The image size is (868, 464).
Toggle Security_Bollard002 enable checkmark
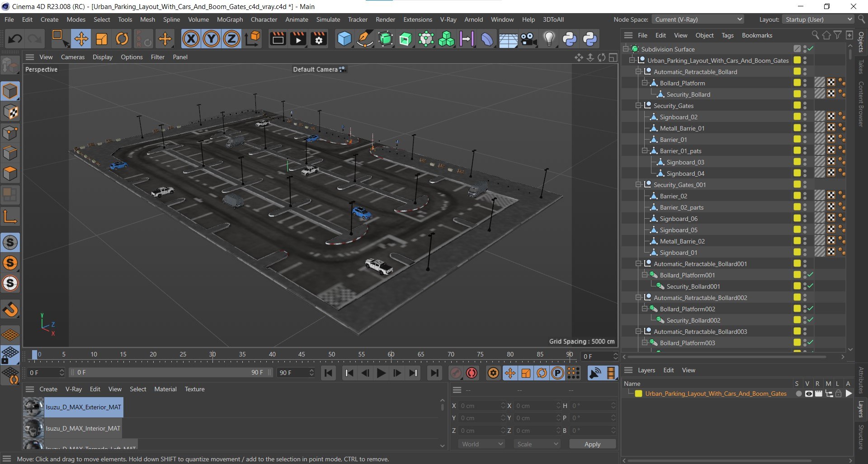[811, 320]
